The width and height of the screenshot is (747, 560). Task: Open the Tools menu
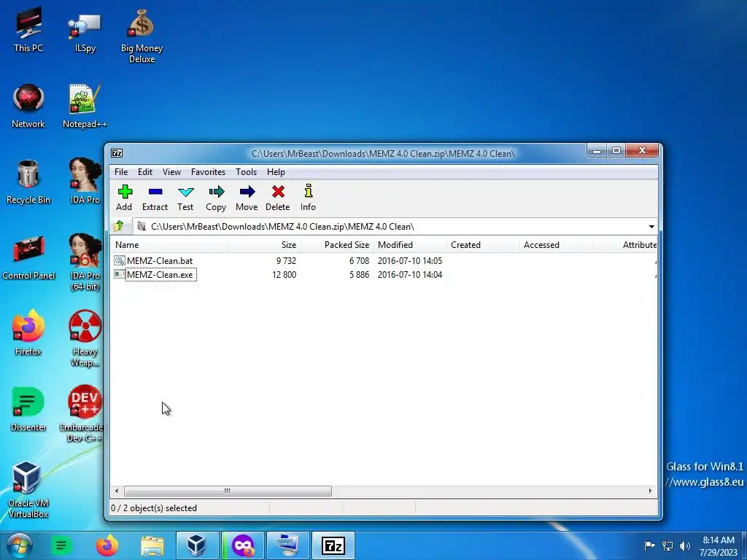pyautogui.click(x=247, y=172)
